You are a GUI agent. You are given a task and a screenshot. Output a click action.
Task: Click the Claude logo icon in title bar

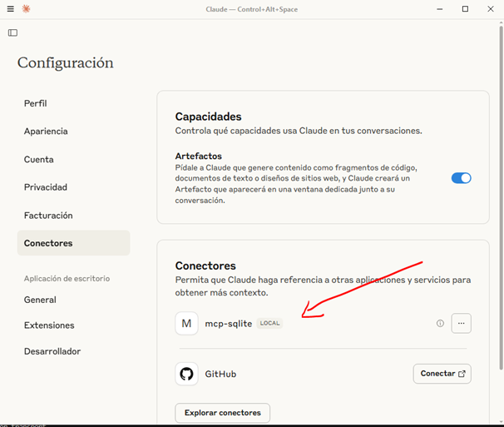26,8
